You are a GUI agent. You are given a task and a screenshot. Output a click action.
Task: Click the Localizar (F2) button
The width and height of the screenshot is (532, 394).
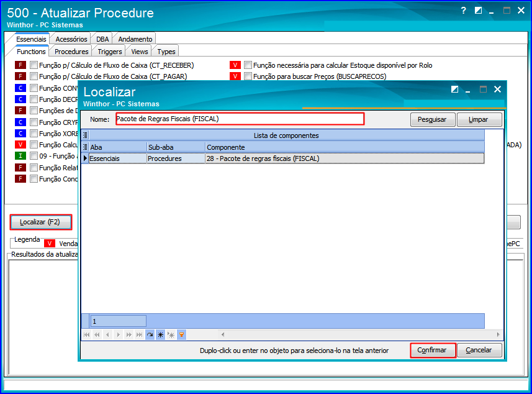(x=40, y=222)
